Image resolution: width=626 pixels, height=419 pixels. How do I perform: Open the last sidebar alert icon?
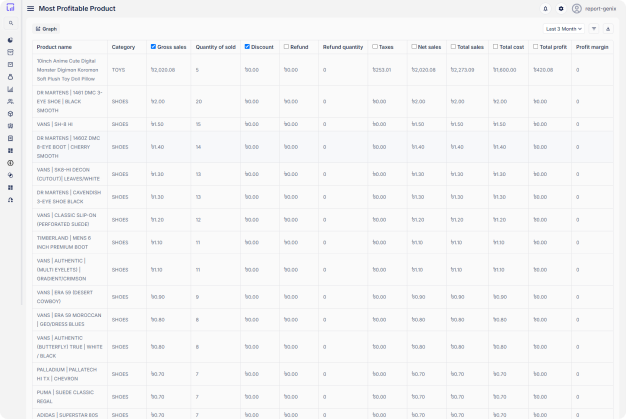(x=10, y=200)
